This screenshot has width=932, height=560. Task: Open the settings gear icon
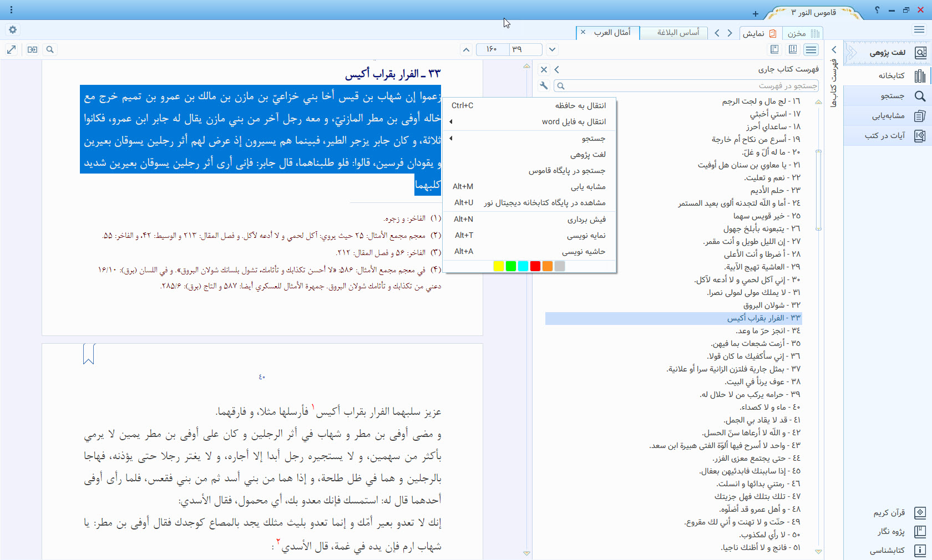tap(13, 30)
